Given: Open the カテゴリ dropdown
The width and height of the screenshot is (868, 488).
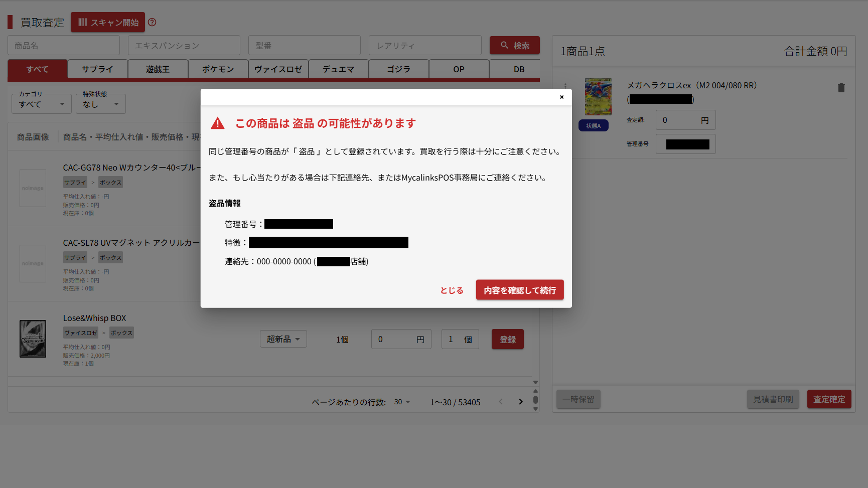Looking at the screenshot, I should (x=42, y=104).
